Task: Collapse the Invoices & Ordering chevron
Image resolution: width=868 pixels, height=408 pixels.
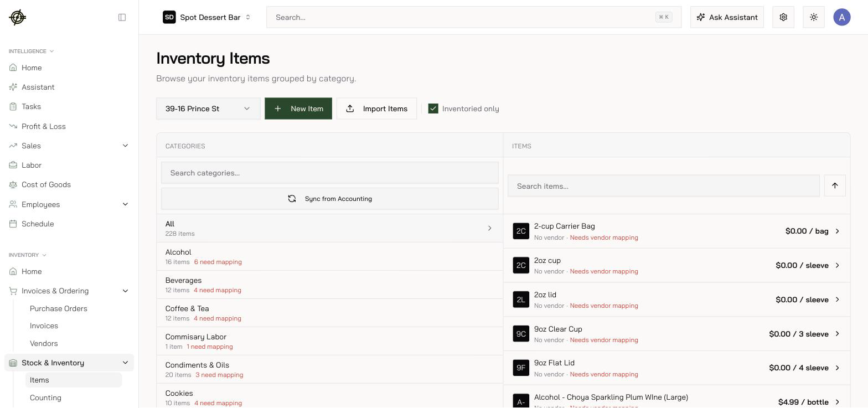Action: click(x=125, y=291)
